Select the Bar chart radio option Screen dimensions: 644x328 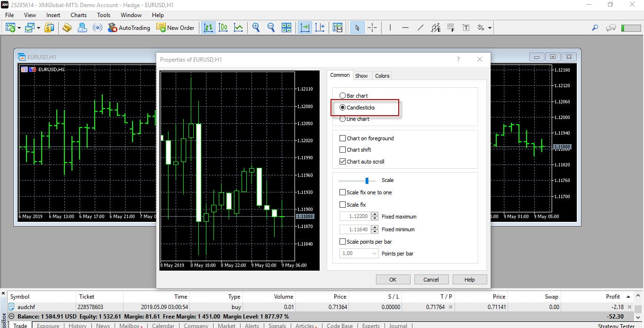tap(343, 96)
